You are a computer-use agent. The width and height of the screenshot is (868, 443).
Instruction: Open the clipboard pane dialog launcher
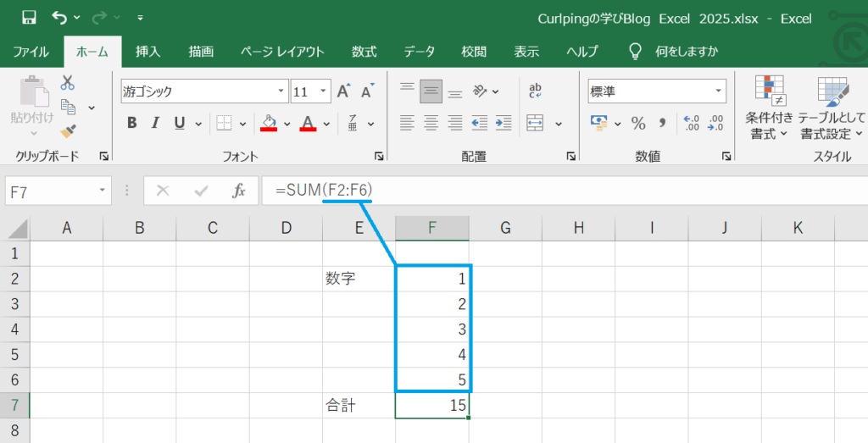[x=104, y=157]
